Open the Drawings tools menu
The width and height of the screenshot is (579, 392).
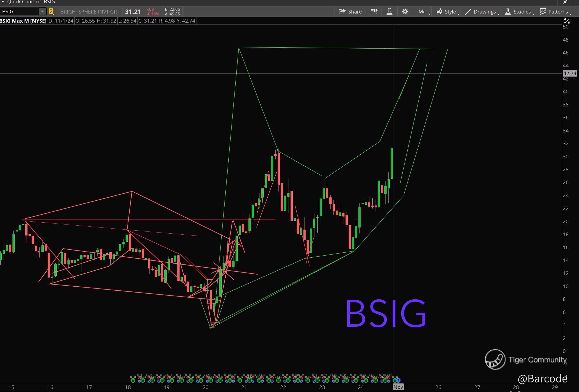point(481,12)
